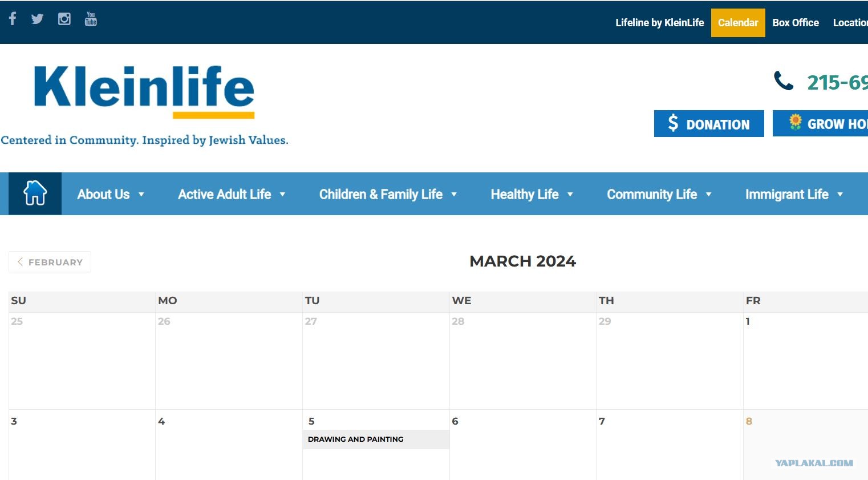The image size is (868, 480).
Task: Open the YouTube channel icon
Action: tap(91, 19)
